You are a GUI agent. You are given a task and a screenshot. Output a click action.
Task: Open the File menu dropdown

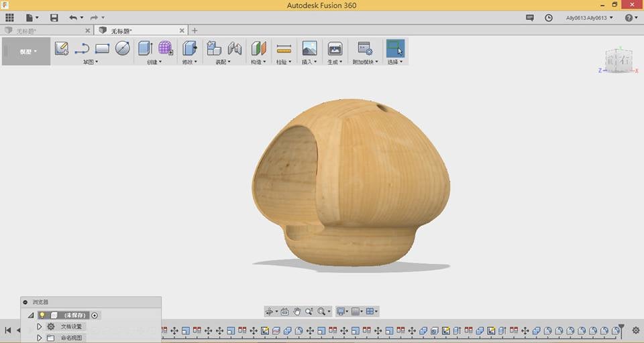tap(32, 17)
